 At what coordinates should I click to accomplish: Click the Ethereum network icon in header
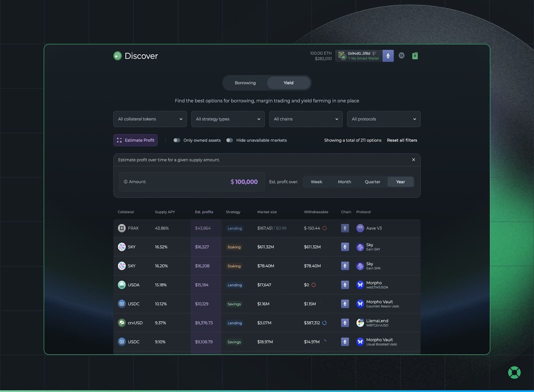tap(388, 56)
